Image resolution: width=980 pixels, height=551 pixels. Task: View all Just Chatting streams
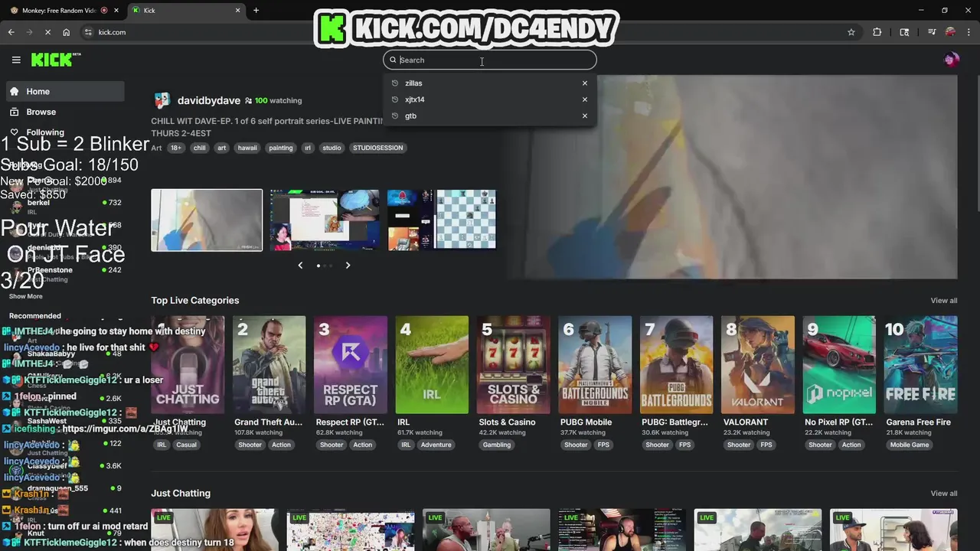point(943,494)
